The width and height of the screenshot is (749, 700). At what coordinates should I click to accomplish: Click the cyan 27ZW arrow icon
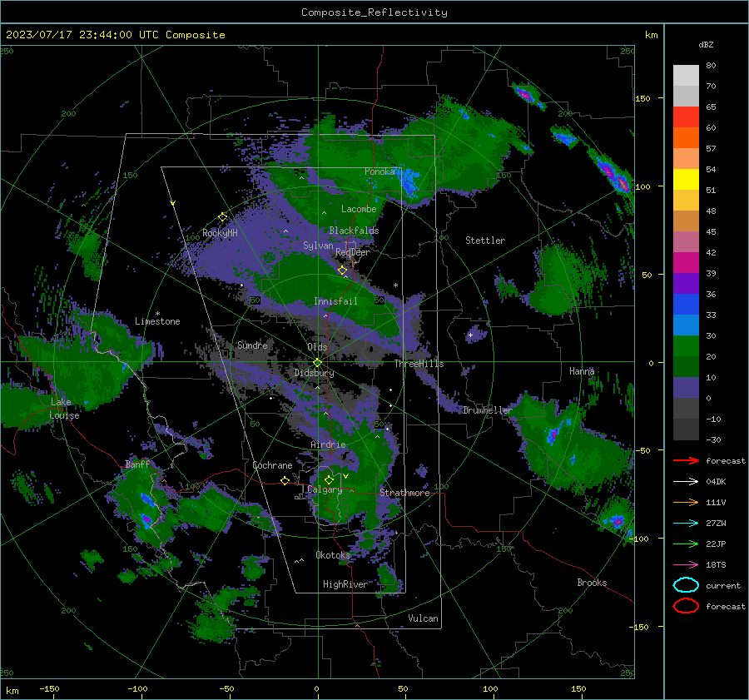686,524
